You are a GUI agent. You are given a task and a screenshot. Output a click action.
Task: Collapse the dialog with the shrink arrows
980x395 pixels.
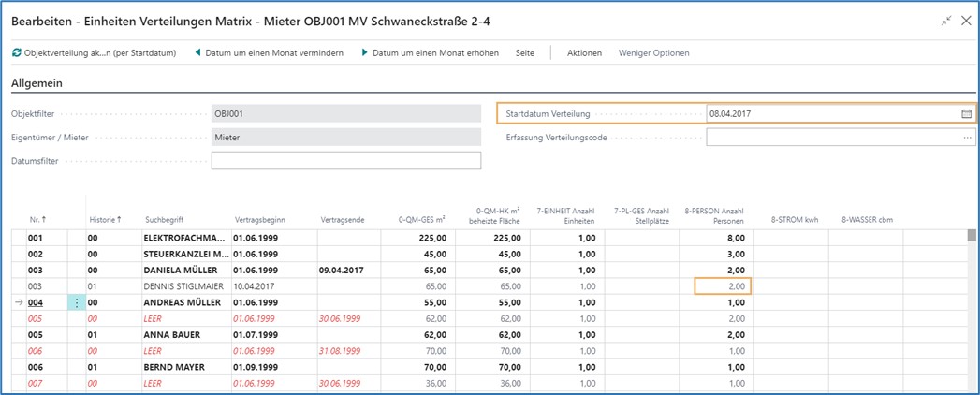(945, 22)
